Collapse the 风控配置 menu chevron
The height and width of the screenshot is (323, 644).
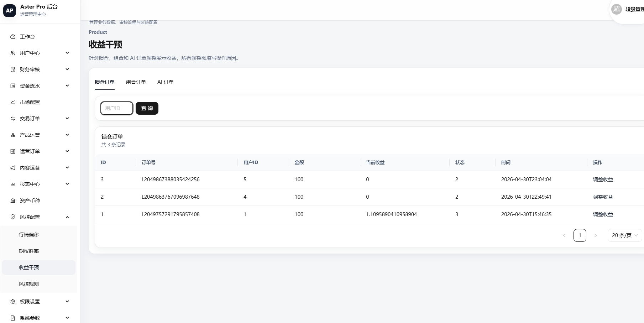tap(67, 217)
